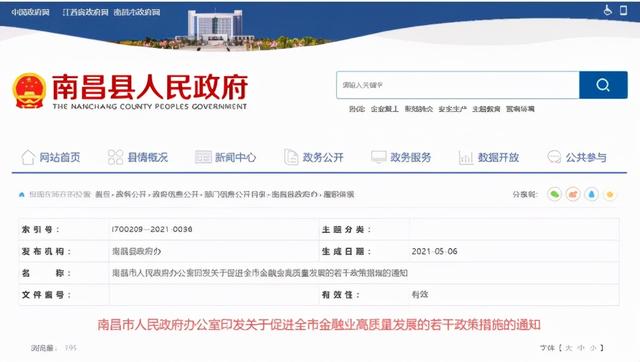Click the magnifier search button

(x=603, y=85)
